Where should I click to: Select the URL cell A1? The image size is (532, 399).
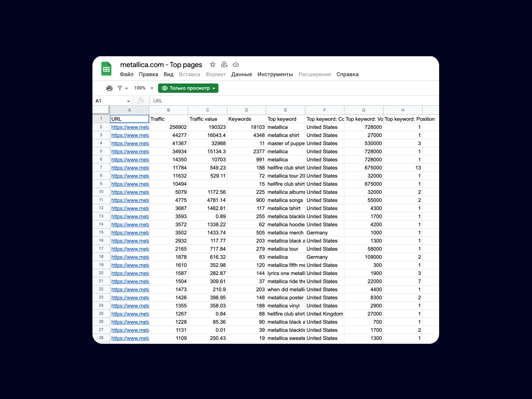[130, 119]
